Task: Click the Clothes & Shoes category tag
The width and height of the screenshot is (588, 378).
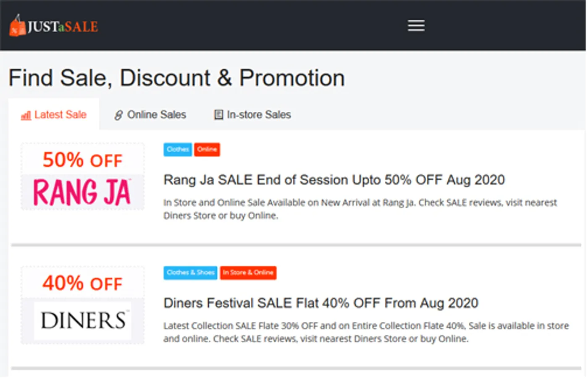Action: point(190,273)
